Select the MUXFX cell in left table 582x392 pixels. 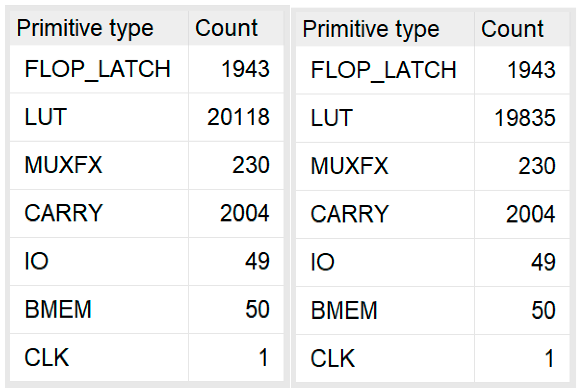point(63,165)
